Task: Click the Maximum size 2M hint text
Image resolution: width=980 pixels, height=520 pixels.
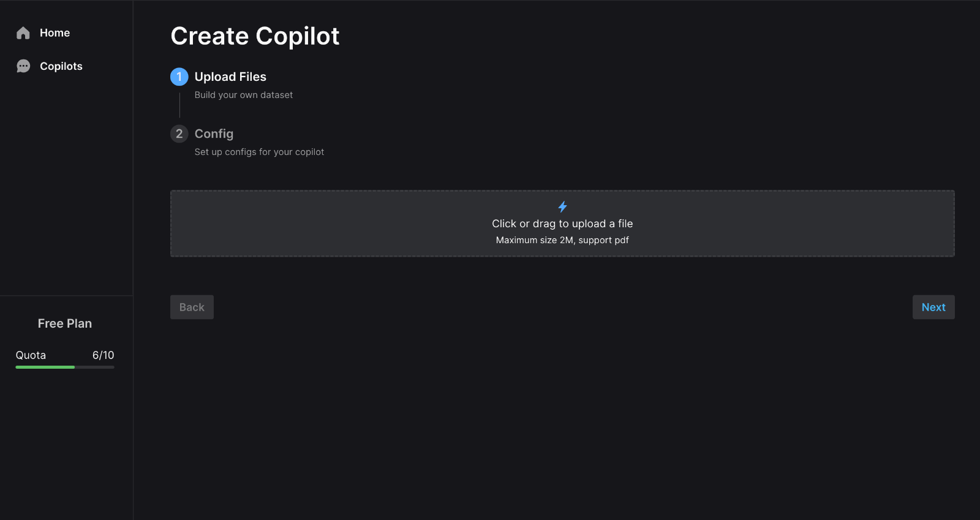Action: [x=562, y=240]
